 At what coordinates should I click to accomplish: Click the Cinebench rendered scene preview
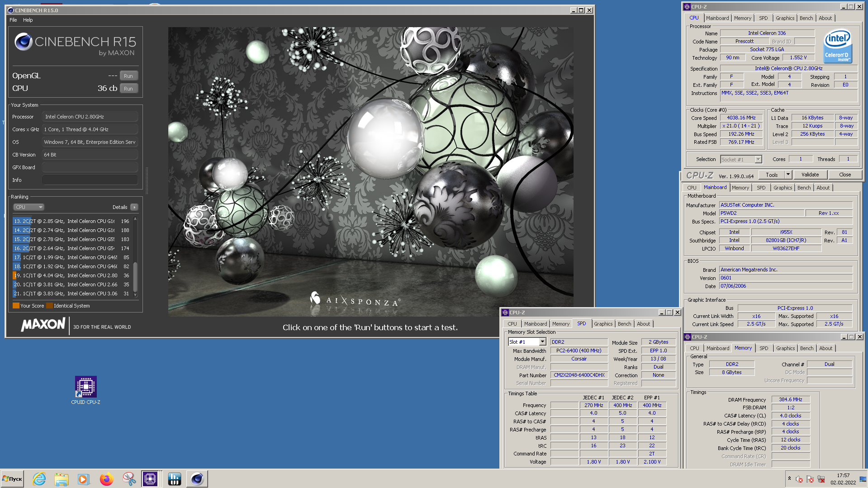[x=370, y=171]
